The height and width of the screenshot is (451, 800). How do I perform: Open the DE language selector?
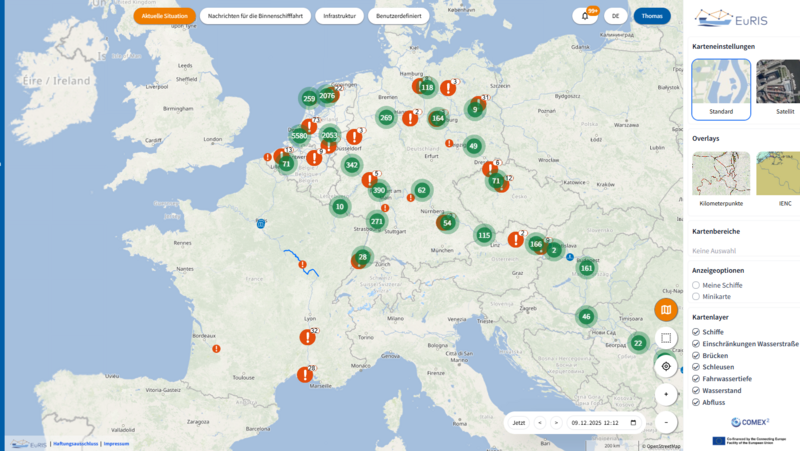click(x=616, y=16)
